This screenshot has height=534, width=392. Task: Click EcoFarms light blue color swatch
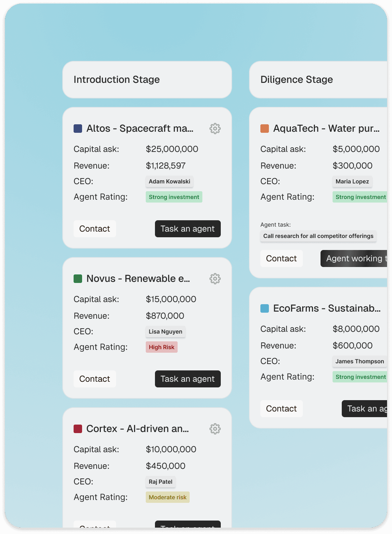tap(265, 308)
